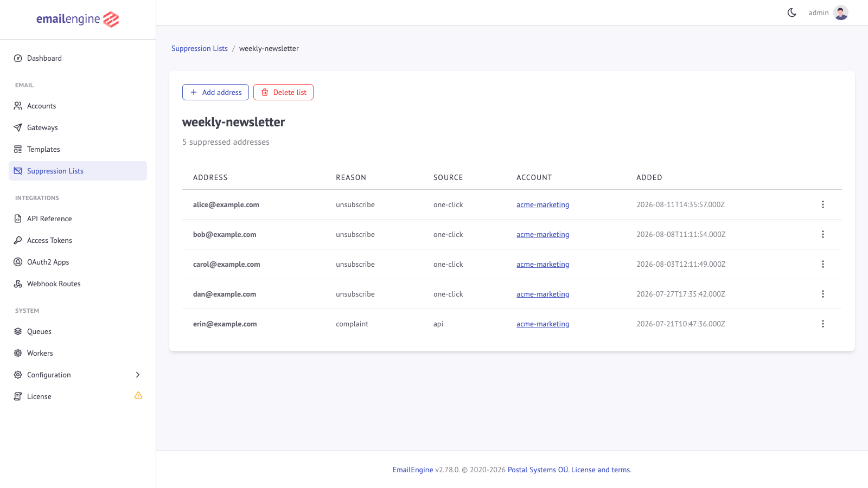Click erin@example.com address cell
Viewport: 868px width, 488px height.
pyautogui.click(x=225, y=324)
